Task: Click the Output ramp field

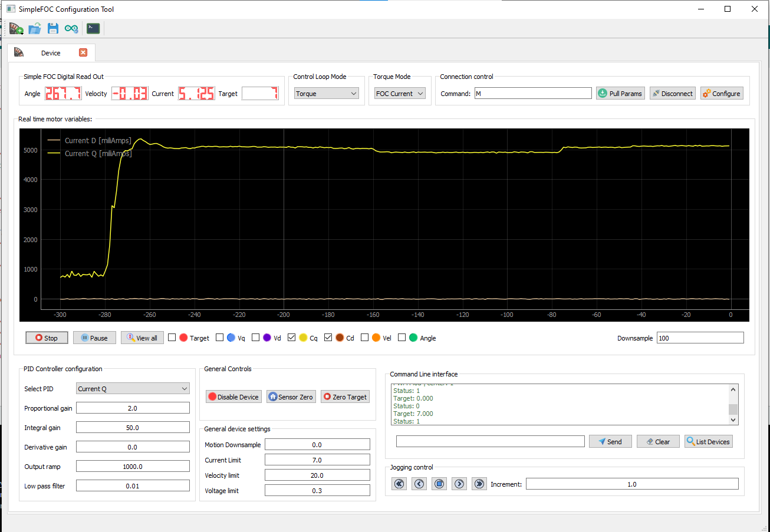Action: coord(133,466)
